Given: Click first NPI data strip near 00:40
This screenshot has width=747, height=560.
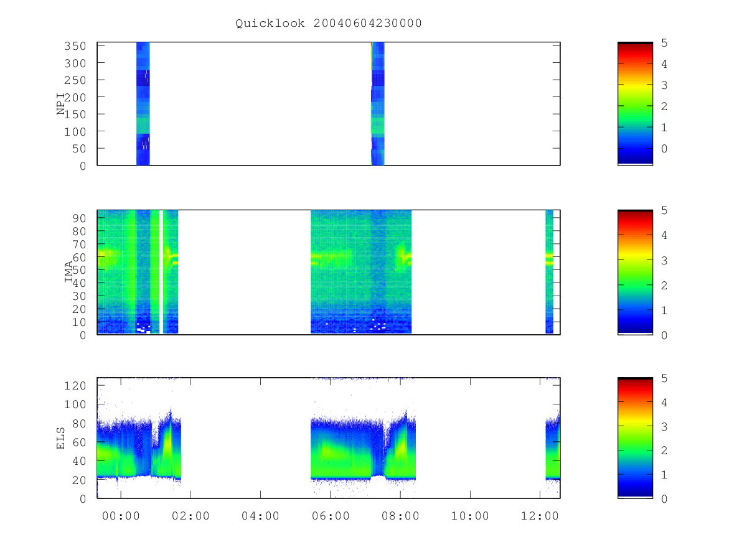Looking at the screenshot, I should [143, 103].
